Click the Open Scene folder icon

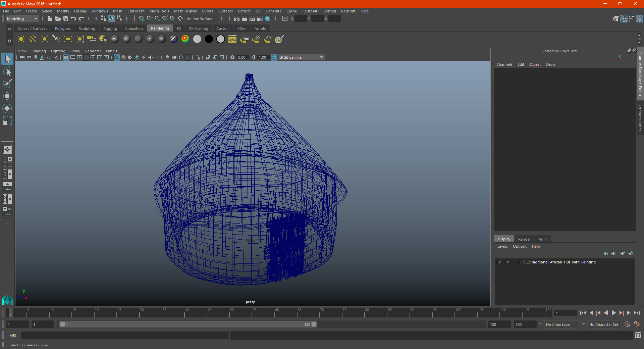pyautogui.click(x=58, y=19)
